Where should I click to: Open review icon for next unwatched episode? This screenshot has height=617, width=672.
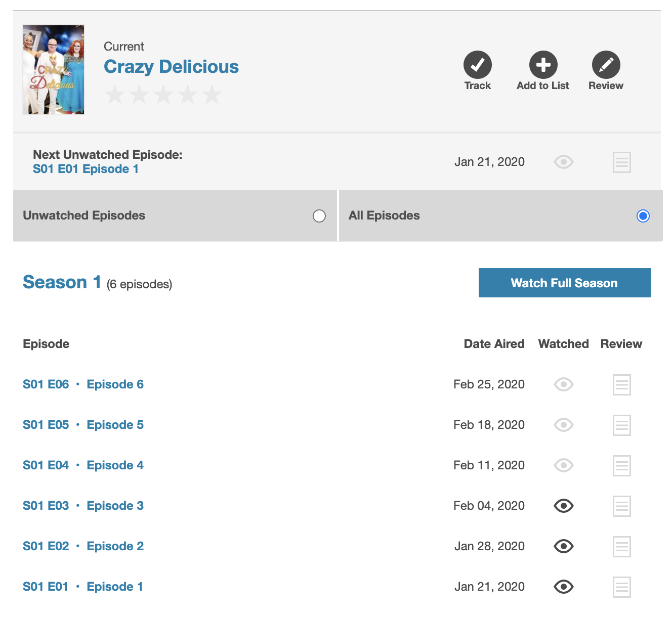coord(621,162)
